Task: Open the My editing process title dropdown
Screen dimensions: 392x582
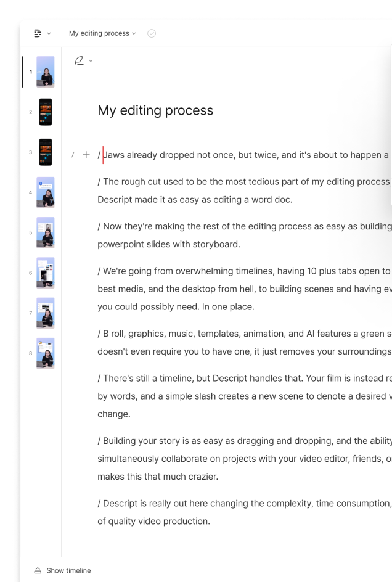Action: tap(102, 33)
